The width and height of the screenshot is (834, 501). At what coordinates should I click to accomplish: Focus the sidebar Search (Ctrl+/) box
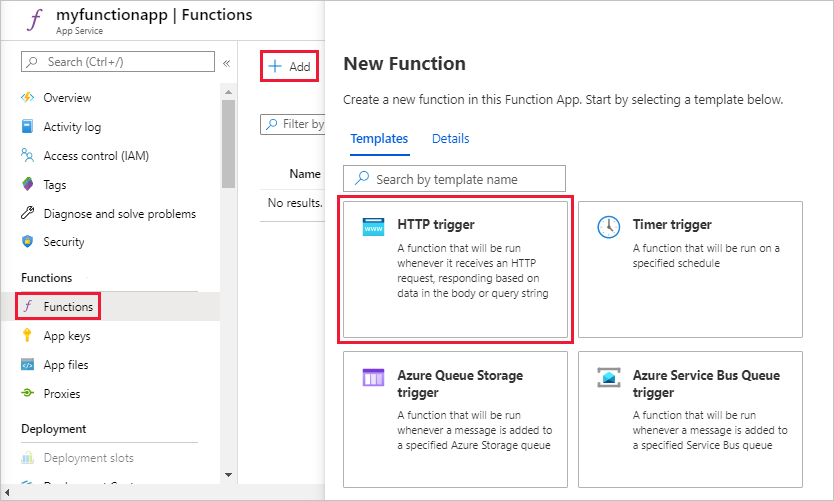pyautogui.click(x=118, y=62)
